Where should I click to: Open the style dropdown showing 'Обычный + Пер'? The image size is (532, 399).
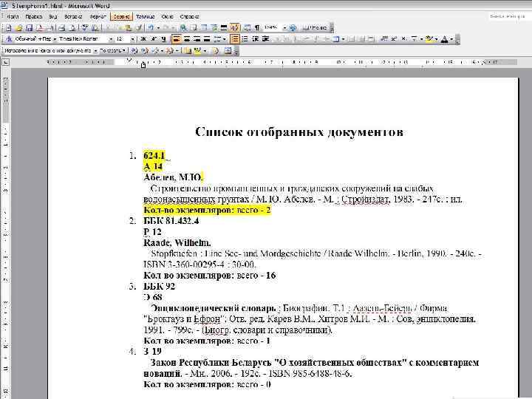(55, 39)
